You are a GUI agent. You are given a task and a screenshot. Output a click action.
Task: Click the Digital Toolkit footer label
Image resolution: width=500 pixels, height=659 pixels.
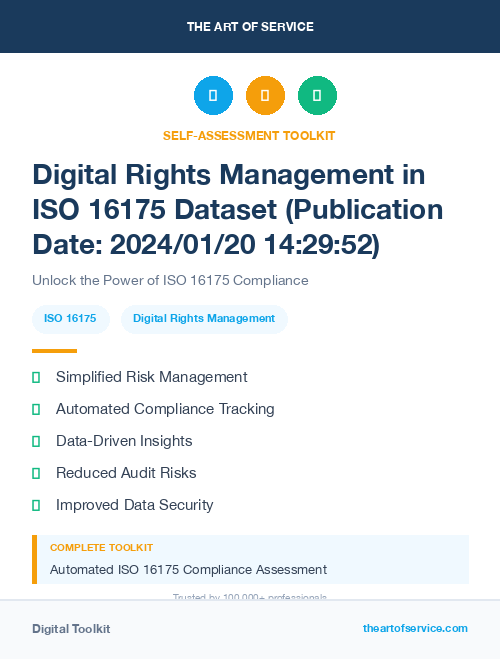coord(71,629)
